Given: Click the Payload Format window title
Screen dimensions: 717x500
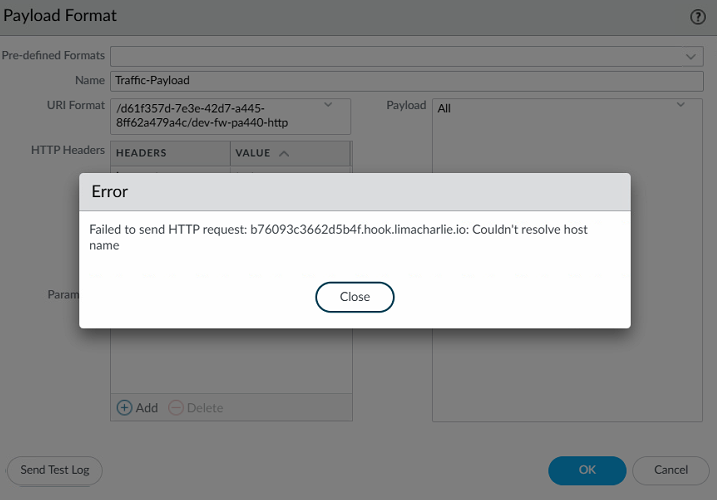Looking at the screenshot, I should (60, 16).
